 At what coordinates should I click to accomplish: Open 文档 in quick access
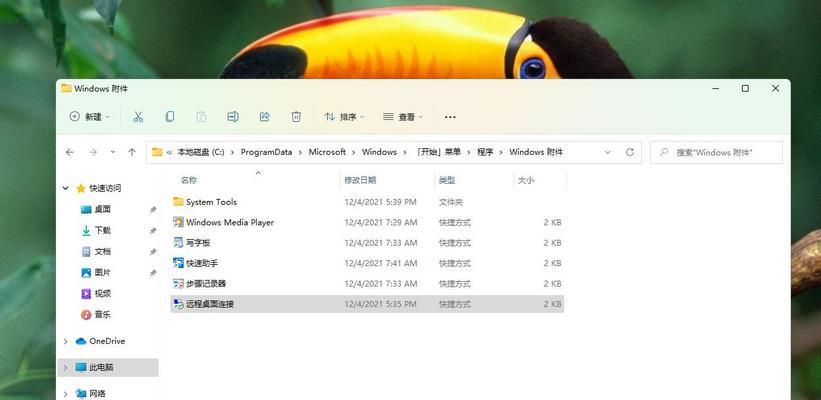pos(103,251)
